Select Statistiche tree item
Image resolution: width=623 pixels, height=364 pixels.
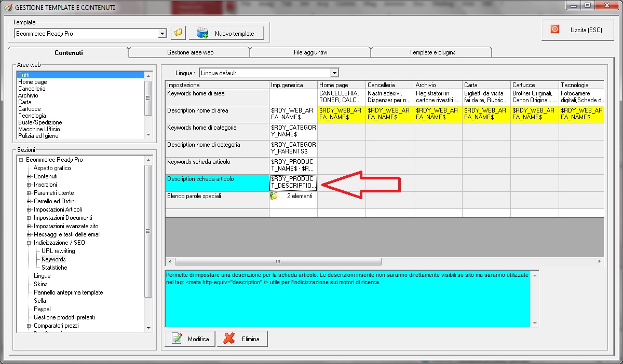(55, 268)
